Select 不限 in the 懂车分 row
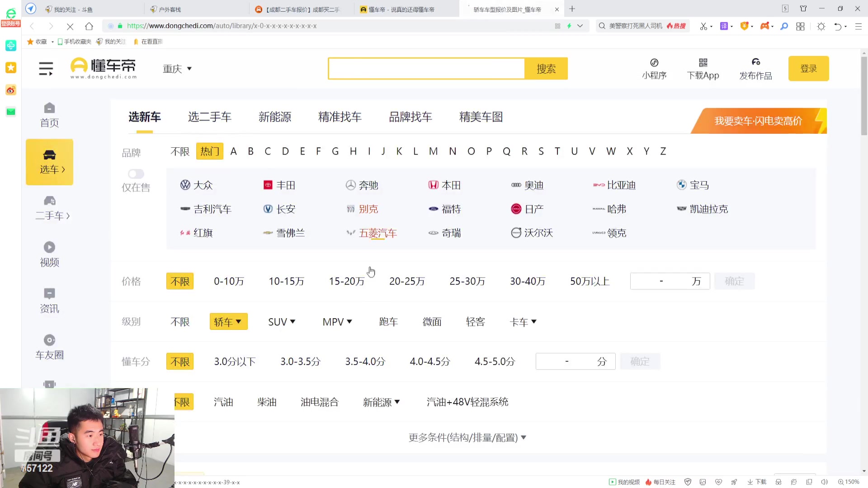This screenshot has height=488, width=868. point(180,361)
